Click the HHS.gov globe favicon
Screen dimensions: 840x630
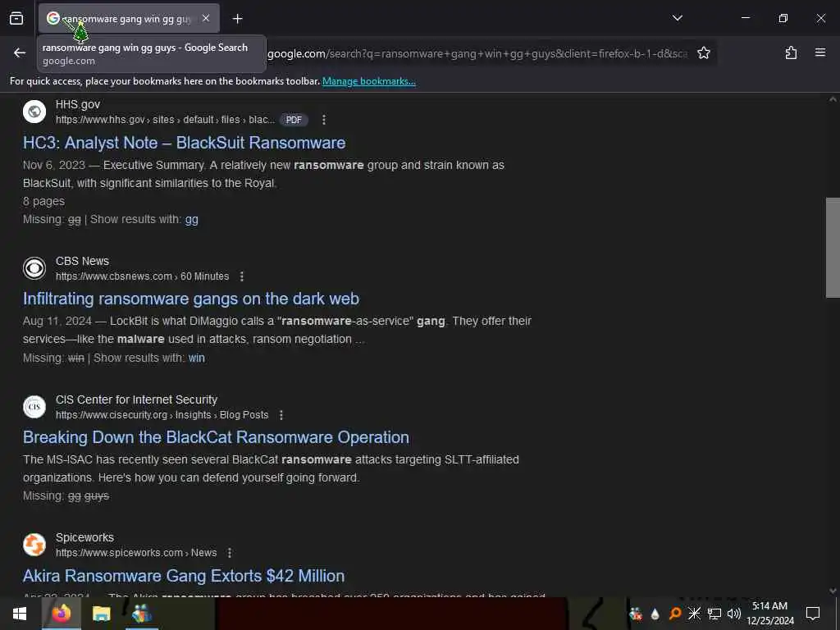(34, 112)
